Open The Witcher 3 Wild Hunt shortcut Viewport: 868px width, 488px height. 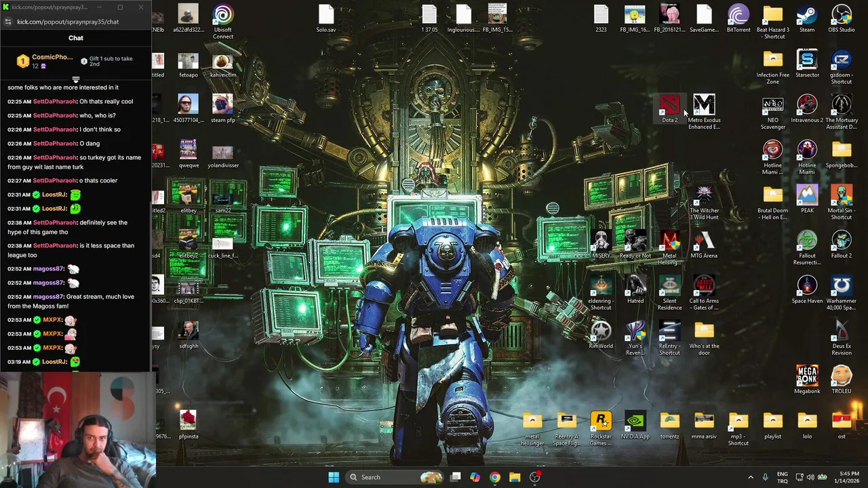tap(704, 203)
